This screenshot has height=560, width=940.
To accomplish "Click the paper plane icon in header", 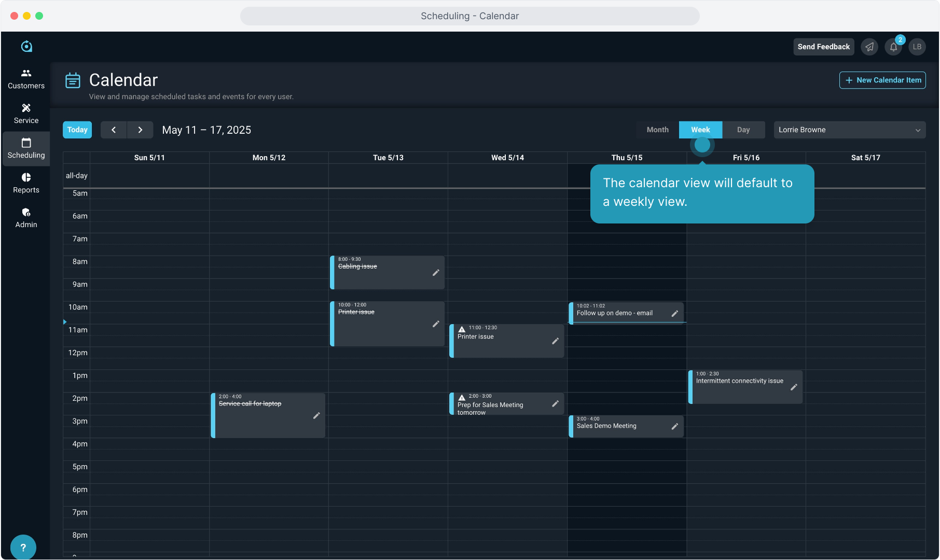I will pyautogui.click(x=869, y=47).
